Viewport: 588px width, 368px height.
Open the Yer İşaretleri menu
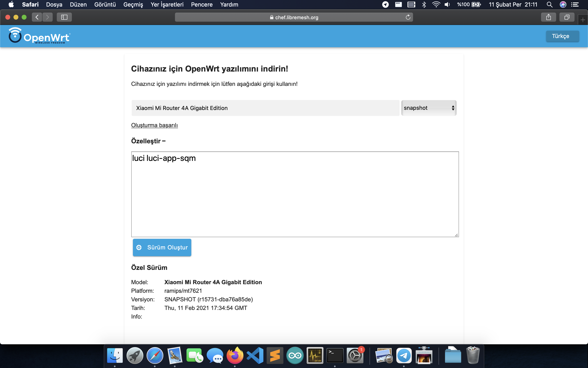pos(167,4)
